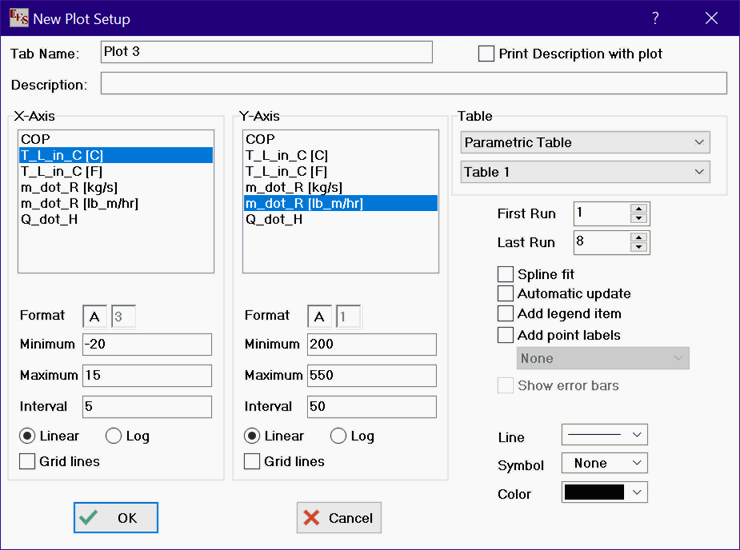Expand the Table 1 dropdown
Screen dimensions: 740x550
[585, 172]
